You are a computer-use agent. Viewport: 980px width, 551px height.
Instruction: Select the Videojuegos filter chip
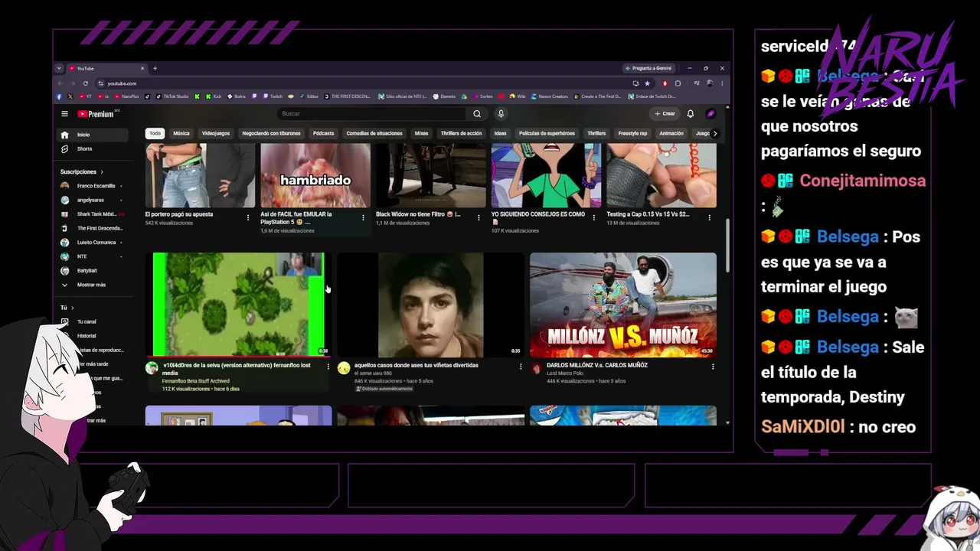[x=216, y=133]
